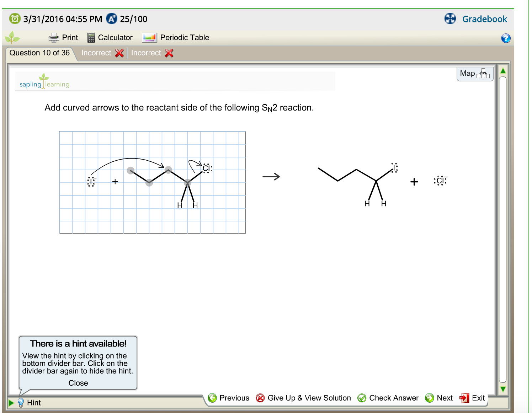Close the hint availability popup
Screen dimensions: 532x413
(x=78, y=383)
